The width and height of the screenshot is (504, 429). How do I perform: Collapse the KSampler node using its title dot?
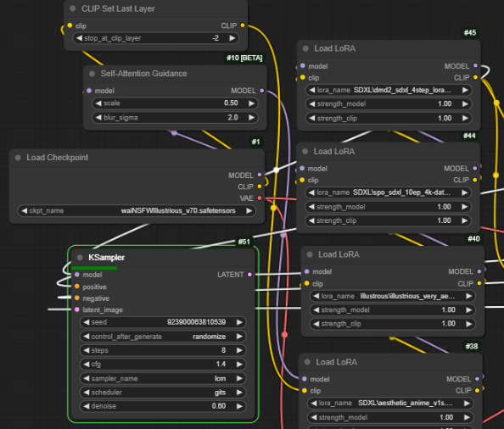click(80, 258)
